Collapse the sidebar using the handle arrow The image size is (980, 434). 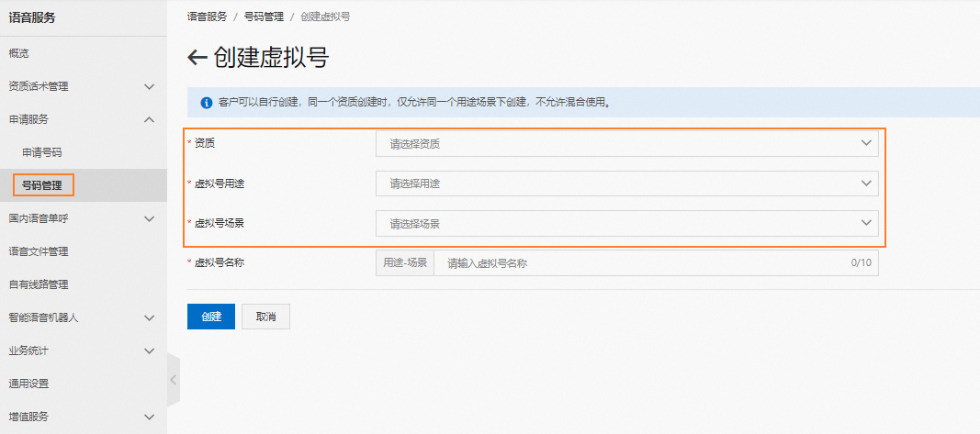tap(173, 380)
